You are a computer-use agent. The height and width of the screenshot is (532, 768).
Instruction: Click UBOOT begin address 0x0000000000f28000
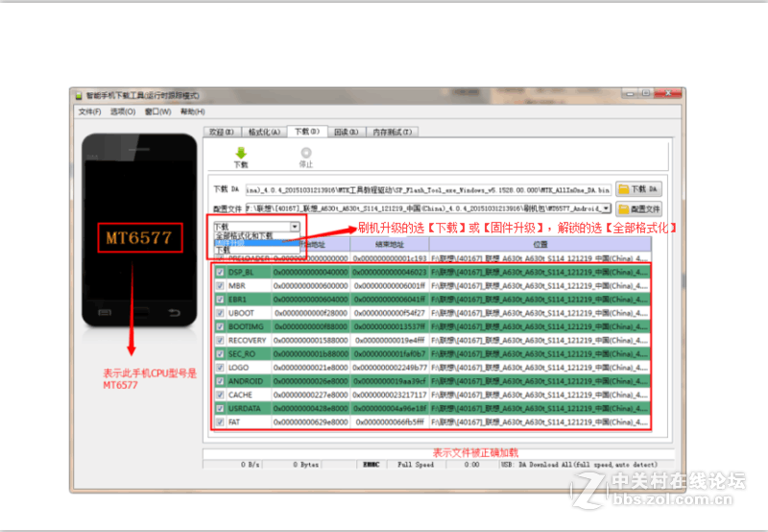310,313
